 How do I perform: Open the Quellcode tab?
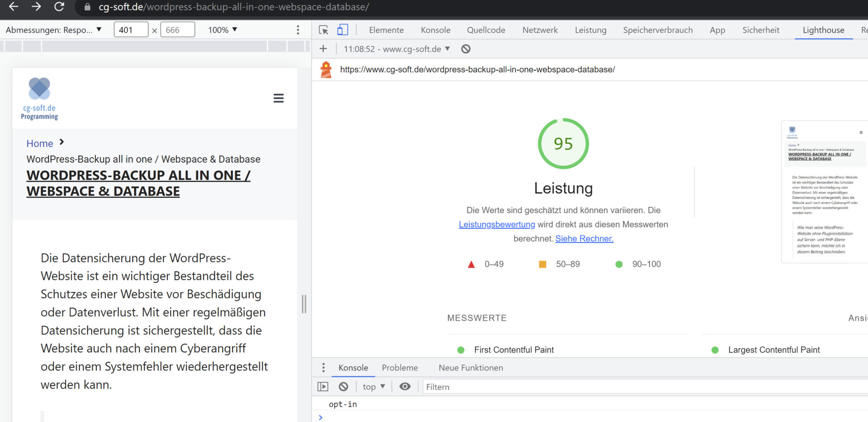(x=486, y=30)
